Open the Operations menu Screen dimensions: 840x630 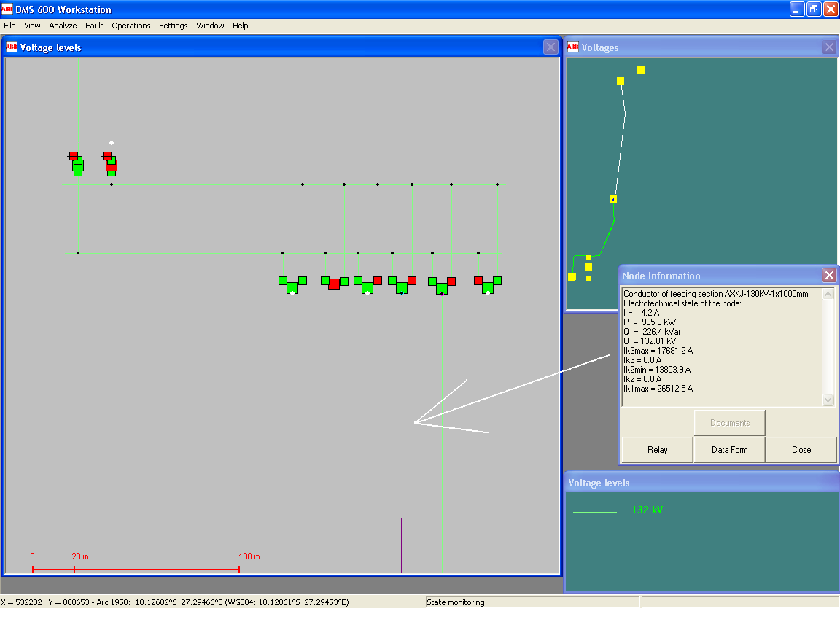tap(131, 26)
